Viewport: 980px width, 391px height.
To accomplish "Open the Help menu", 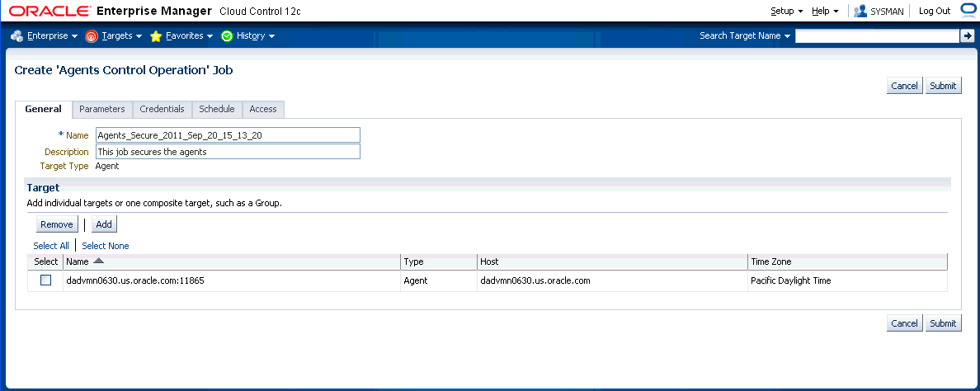I will click(x=825, y=12).
